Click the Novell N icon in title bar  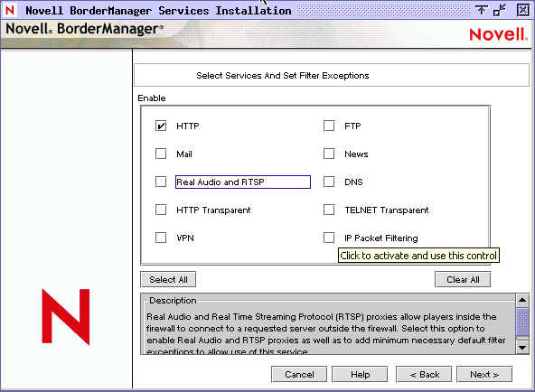click(10, 10)
